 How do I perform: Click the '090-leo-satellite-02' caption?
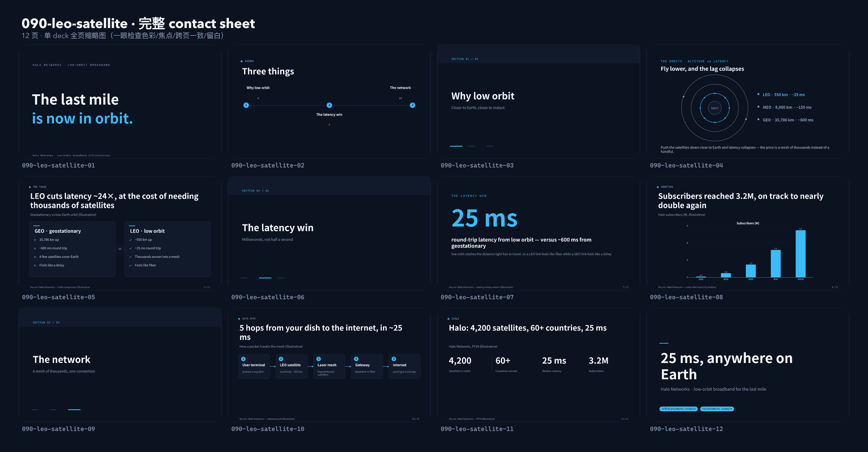[268, 165]
